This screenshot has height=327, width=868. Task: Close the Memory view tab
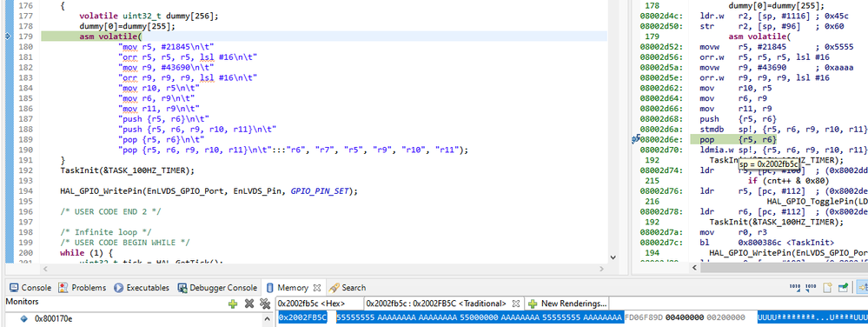317,288
